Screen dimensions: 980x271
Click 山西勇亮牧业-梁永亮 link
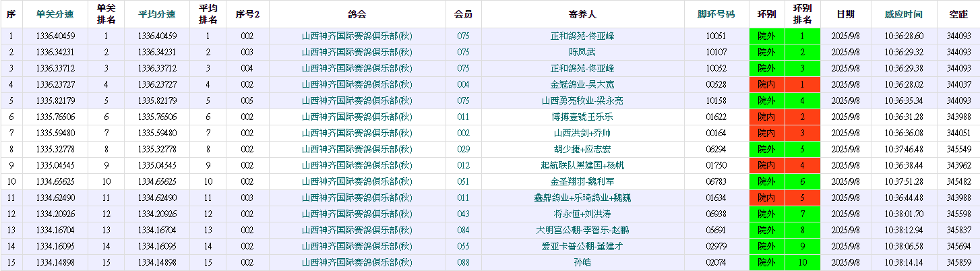click(x=582, y=100)
